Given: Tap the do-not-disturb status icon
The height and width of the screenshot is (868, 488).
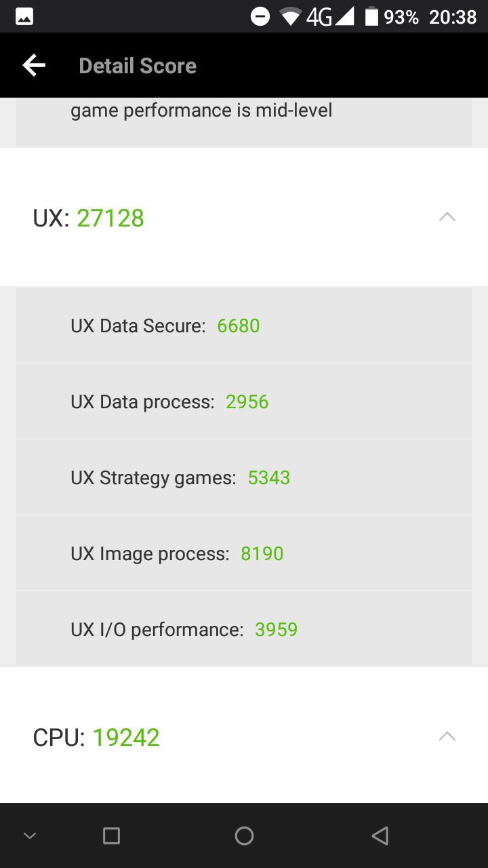Looking at the screenshot, I should point(261,16).
